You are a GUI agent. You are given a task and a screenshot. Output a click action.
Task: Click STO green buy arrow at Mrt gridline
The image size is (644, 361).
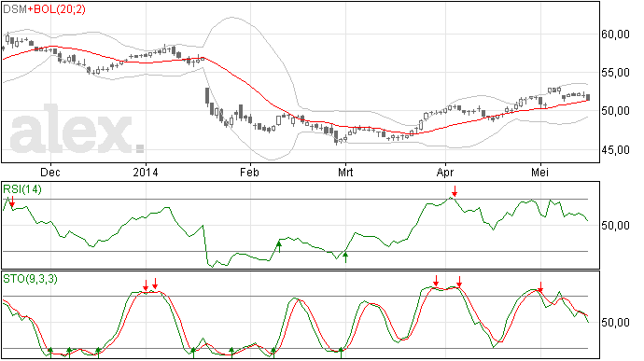[x=341, y=353]
